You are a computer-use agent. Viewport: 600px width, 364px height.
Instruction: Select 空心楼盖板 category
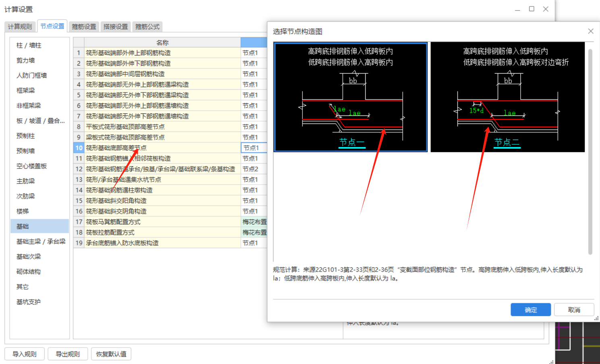click(x=39, y=166)
